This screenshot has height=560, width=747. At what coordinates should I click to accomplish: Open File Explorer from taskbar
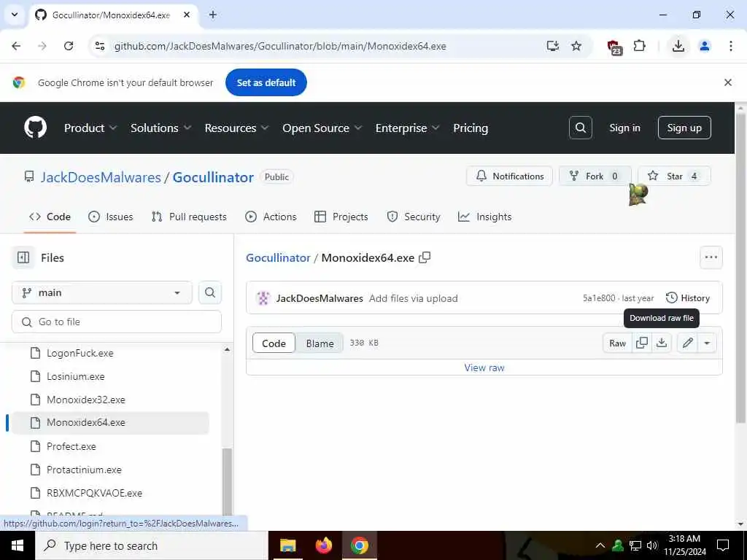click(287, 545)
